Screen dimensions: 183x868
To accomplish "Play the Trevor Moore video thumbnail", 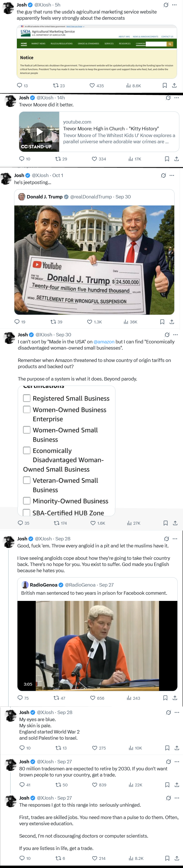I will tap(39, 132).
